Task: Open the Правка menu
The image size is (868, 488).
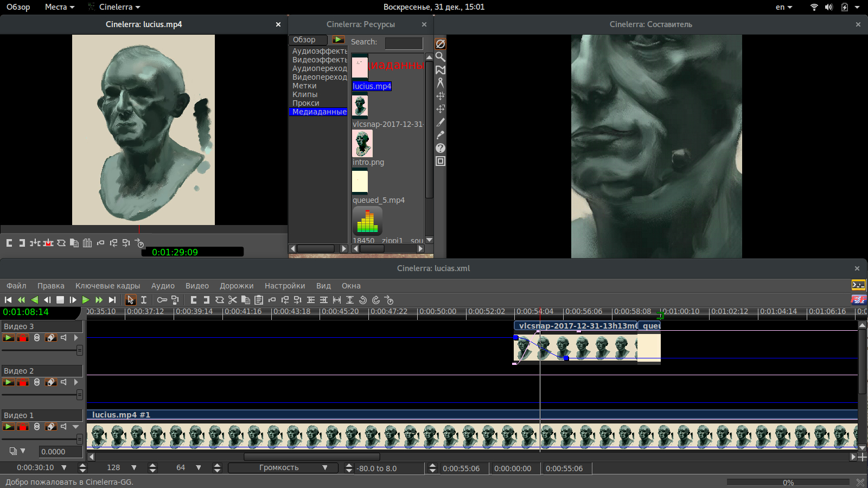Action: (51, 286)
